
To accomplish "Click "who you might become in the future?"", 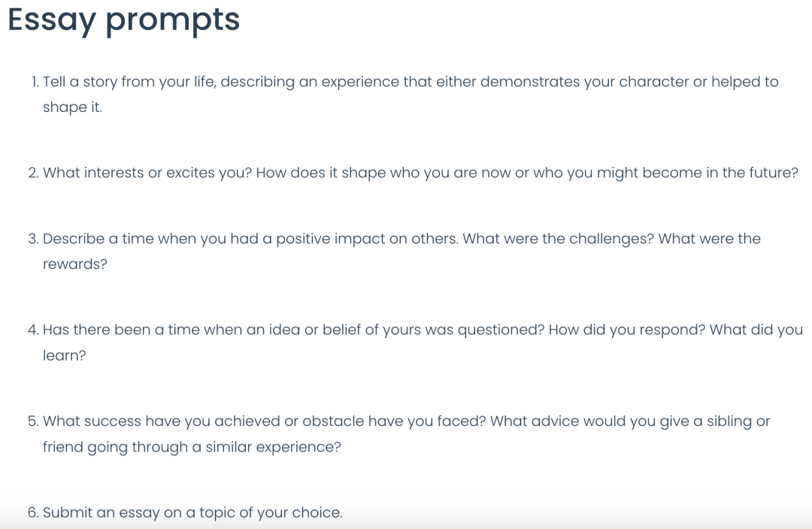I will (666, 173).
